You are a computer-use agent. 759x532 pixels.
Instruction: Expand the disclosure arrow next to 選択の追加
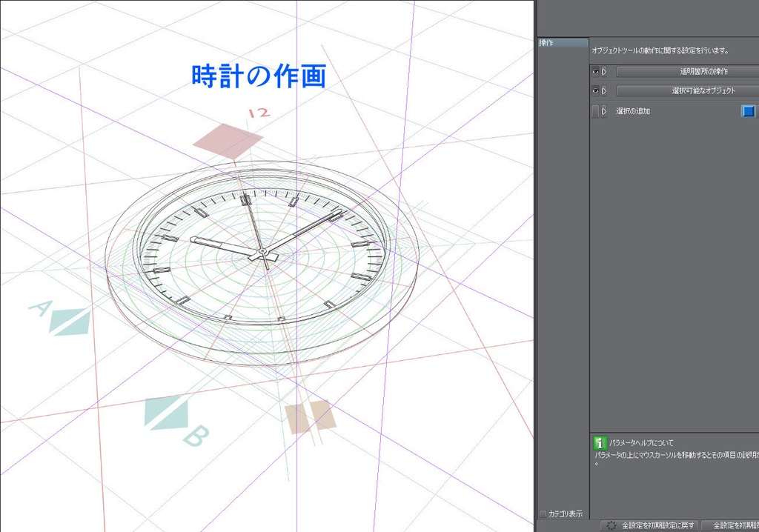point(604,111)
